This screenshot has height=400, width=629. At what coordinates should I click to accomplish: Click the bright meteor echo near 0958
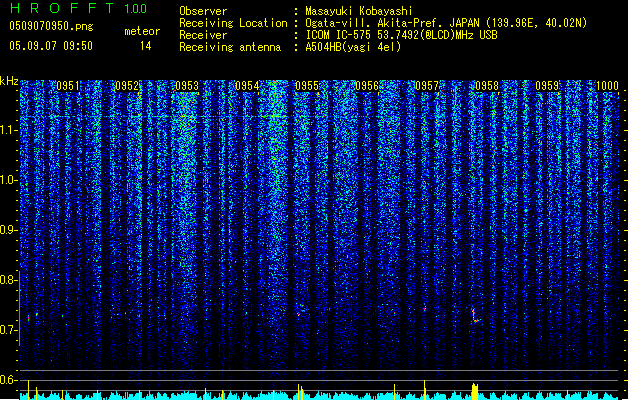[475, 316]
